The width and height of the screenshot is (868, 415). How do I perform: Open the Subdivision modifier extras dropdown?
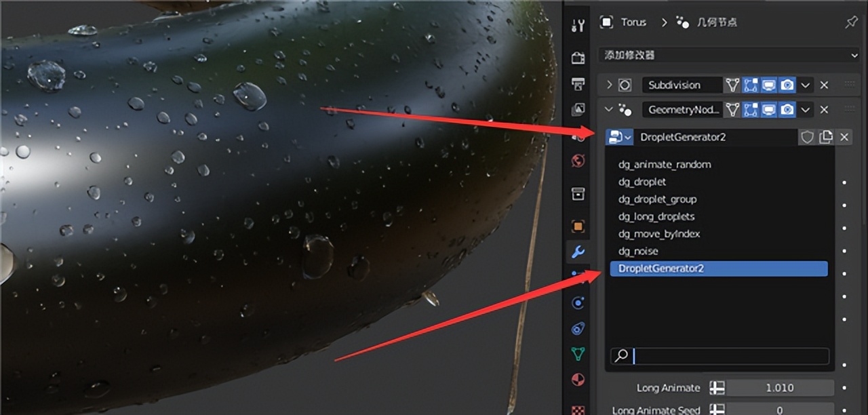(x=806, y=85)
